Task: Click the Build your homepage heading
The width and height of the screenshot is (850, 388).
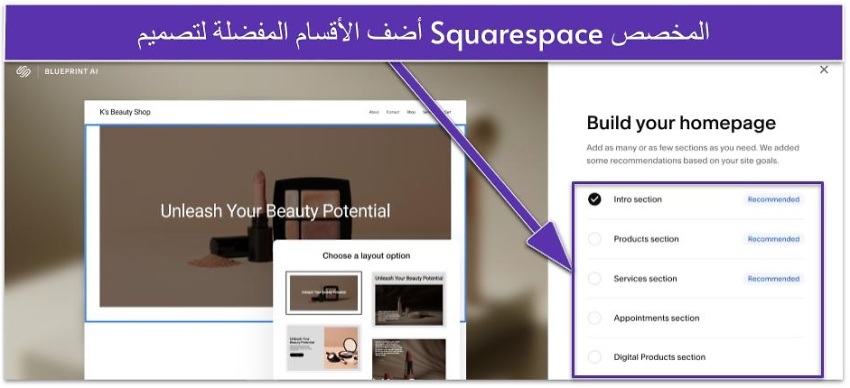Action: [x=681, y=123]
